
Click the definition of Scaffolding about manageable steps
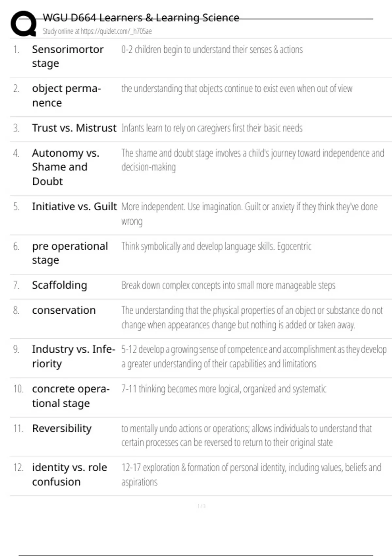[x=228, y=286]
